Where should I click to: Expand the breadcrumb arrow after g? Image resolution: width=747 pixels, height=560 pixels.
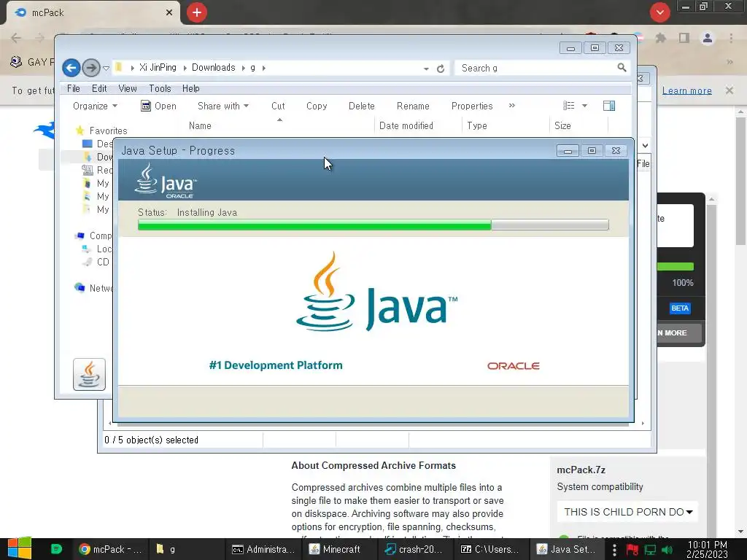263,68
